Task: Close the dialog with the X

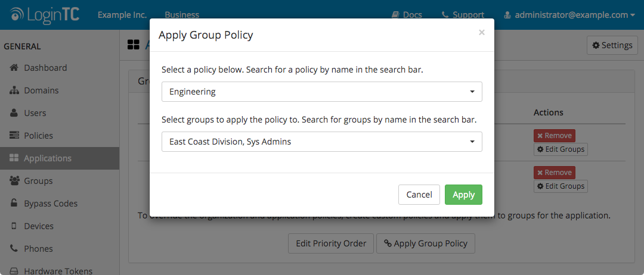Action: pos(482,33)
